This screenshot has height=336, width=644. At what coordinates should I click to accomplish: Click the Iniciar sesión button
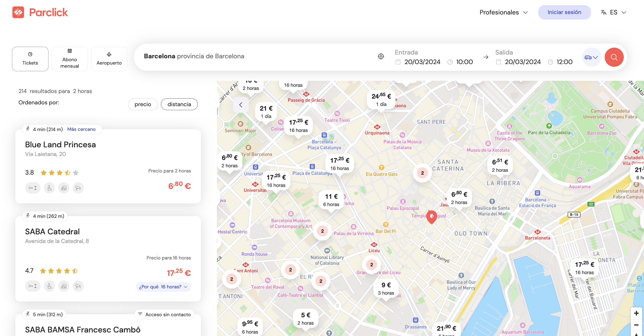coord(564,12)
